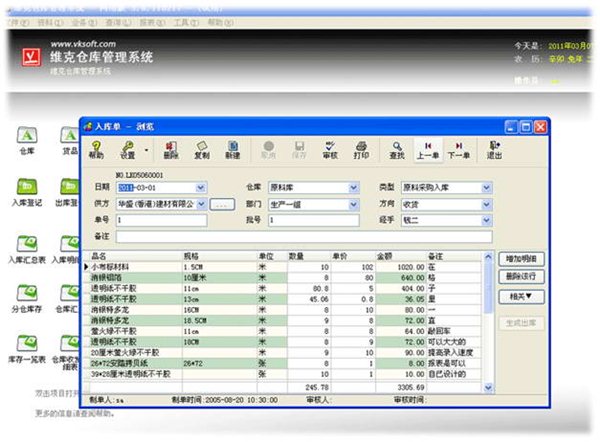Open the 查询 menu
This screenshot has height=442, width=600.
click(x=118, y=23)
